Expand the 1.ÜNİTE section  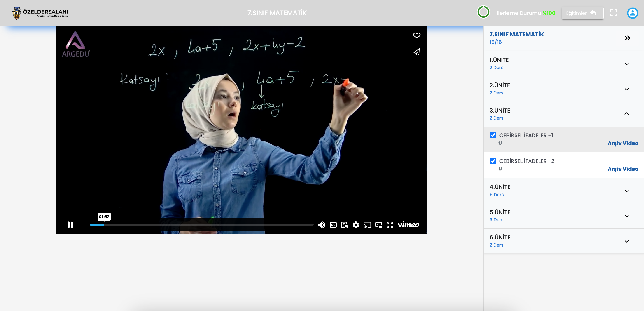click(x=626, y=64)
